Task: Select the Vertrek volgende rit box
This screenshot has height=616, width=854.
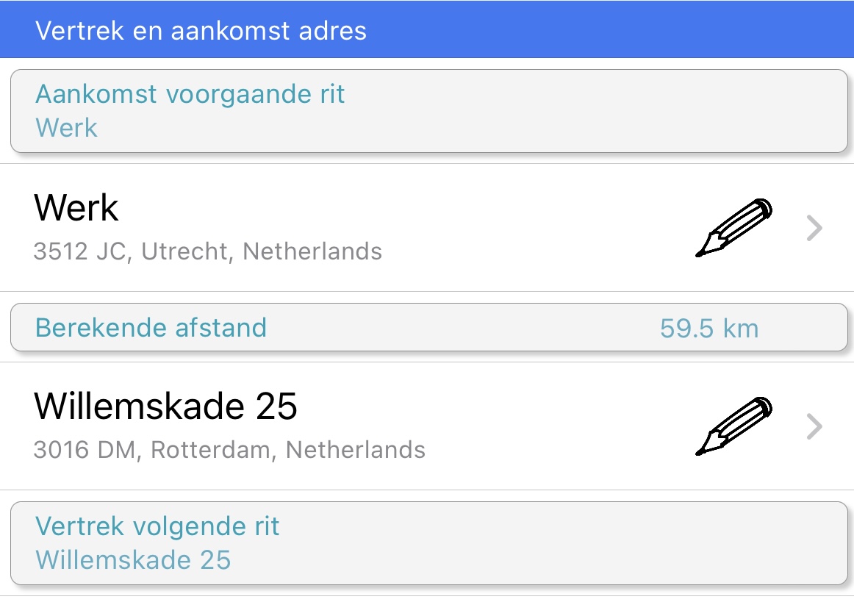Action: click(429, 543)
